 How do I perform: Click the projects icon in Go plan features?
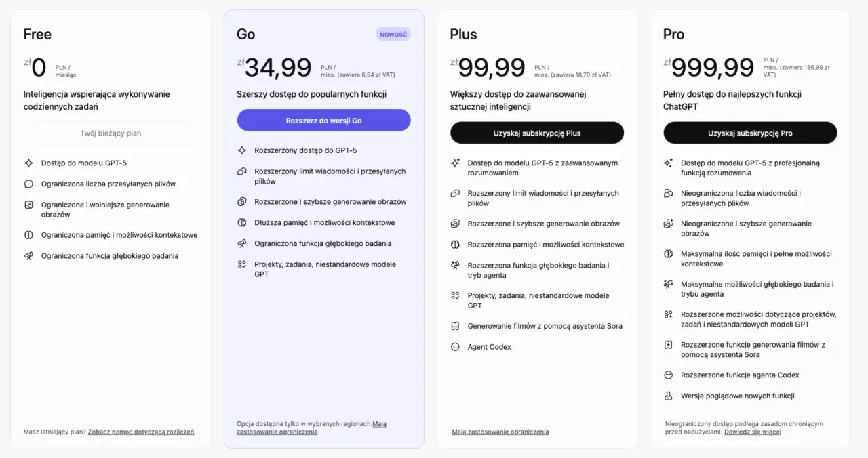click(x=242, y=264)
